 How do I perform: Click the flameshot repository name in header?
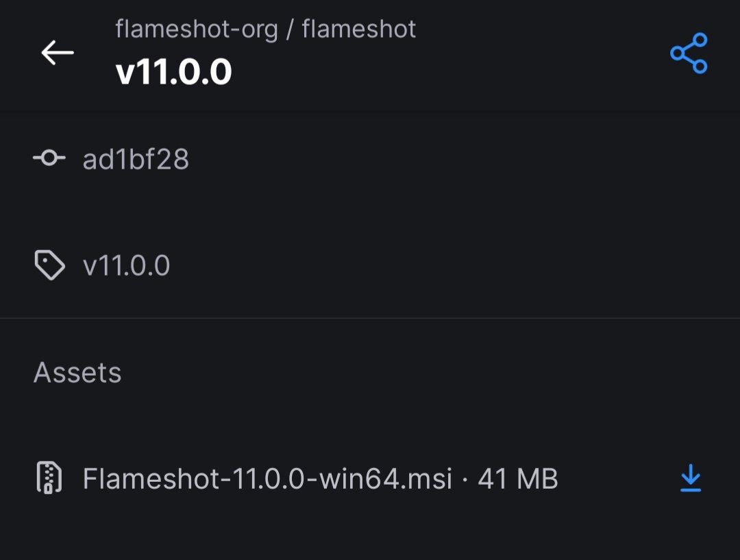click(358, 29)
